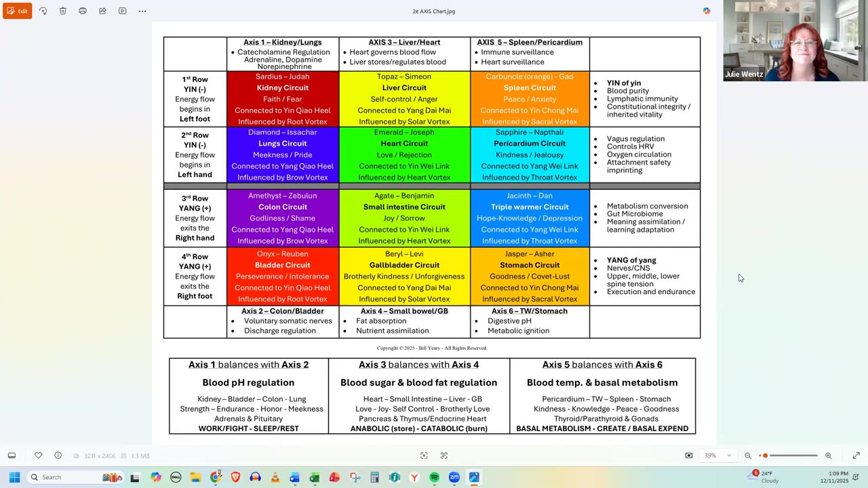
Task: Open the three-dot See more menu
Action: [142, 11]
